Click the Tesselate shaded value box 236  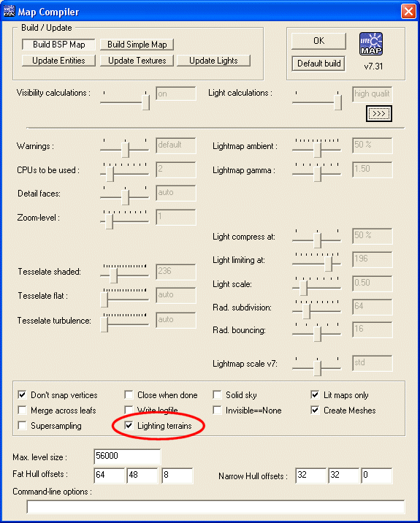[x=176, y=272]
